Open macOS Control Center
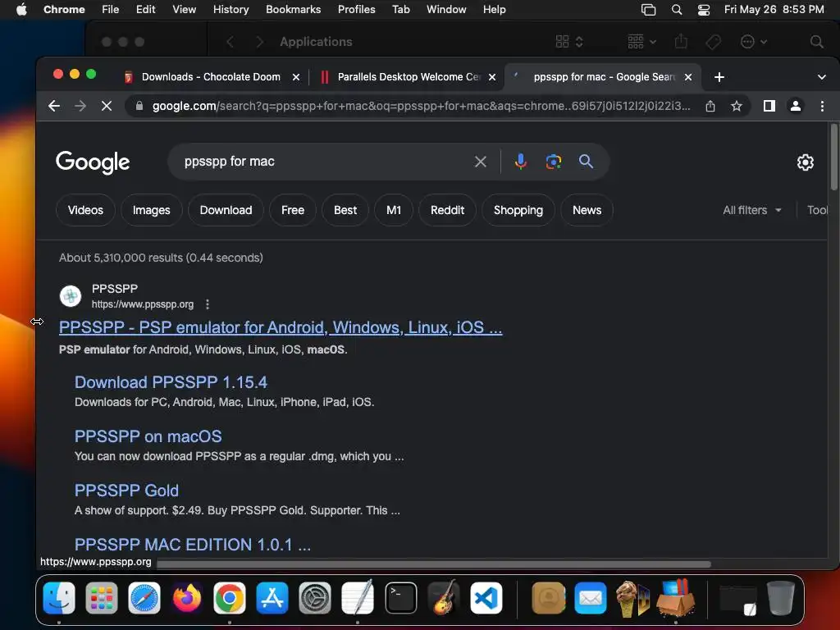840x630 pixels. [703, 10]
